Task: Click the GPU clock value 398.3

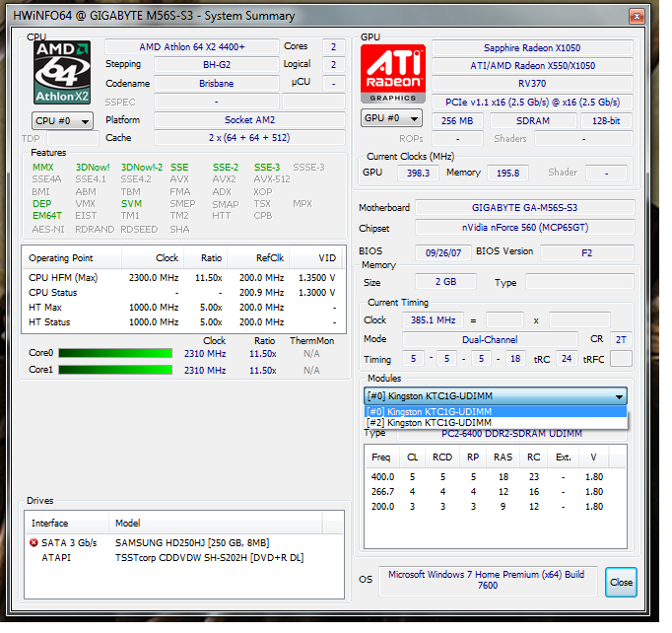Action: pos(418,173)
